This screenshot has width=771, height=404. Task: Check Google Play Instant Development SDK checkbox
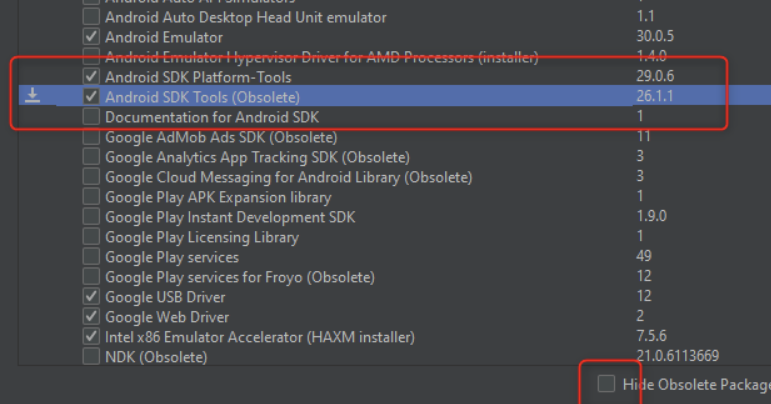[x=91, y=216]
